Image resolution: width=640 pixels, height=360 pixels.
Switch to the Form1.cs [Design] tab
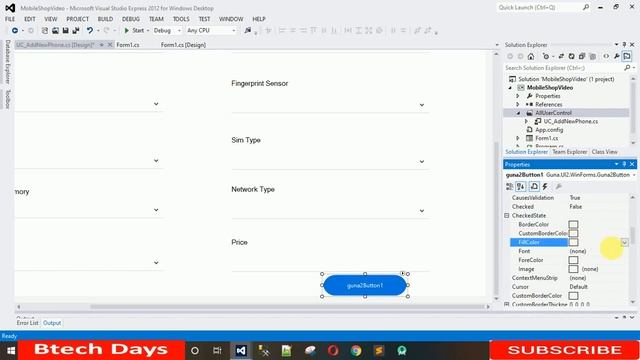(x=183, y=45)
